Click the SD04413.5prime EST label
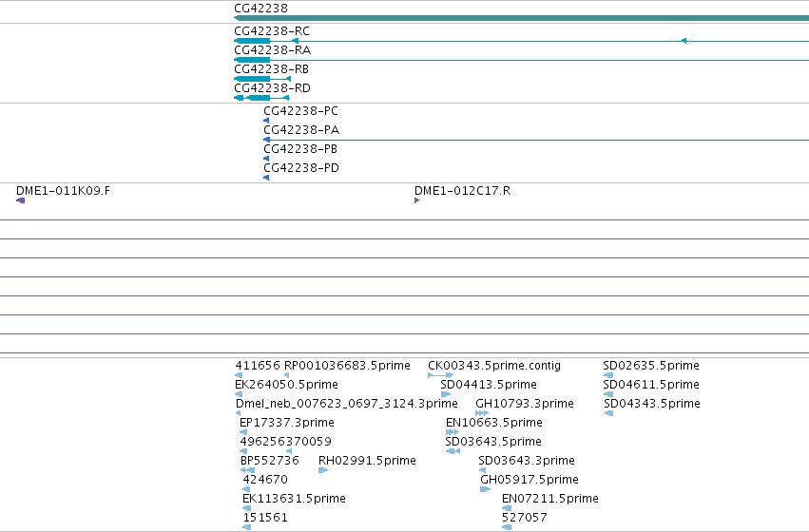Image resolution: width=809 pixels, height=532 pixels. pos(489,385)
